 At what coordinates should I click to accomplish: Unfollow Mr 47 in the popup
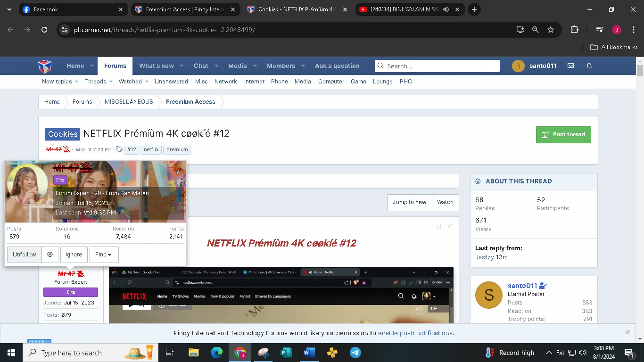click(x=25, y=255)
